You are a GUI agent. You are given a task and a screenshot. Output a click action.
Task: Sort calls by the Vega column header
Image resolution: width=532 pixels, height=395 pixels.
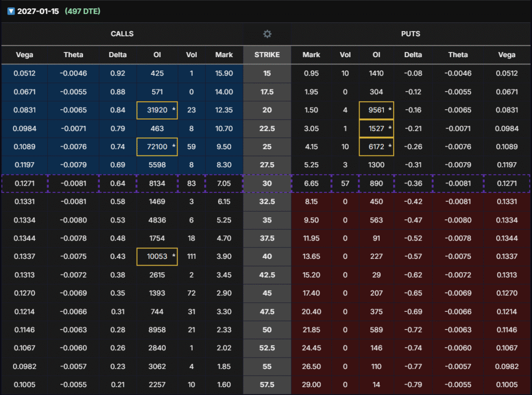24,55
